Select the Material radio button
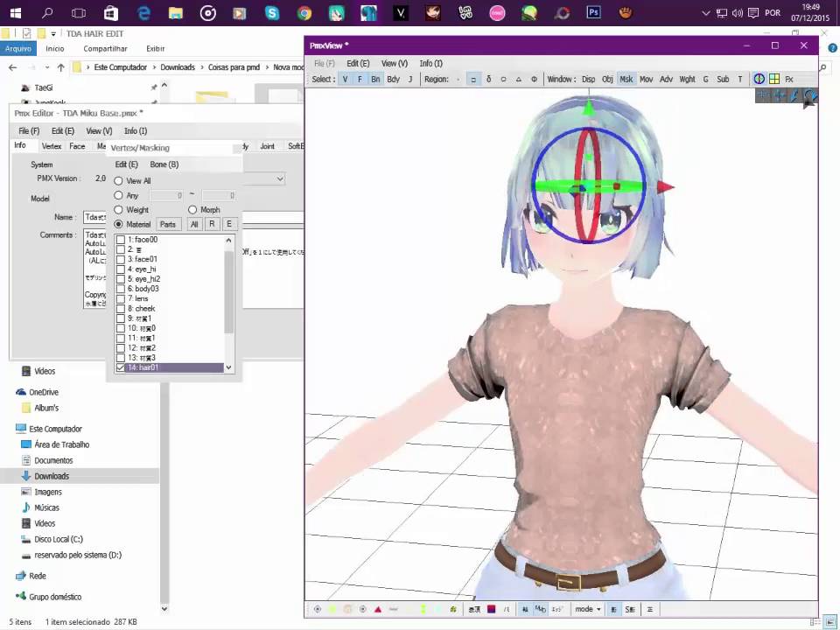The image size is (840, 630). click(118, 225)
